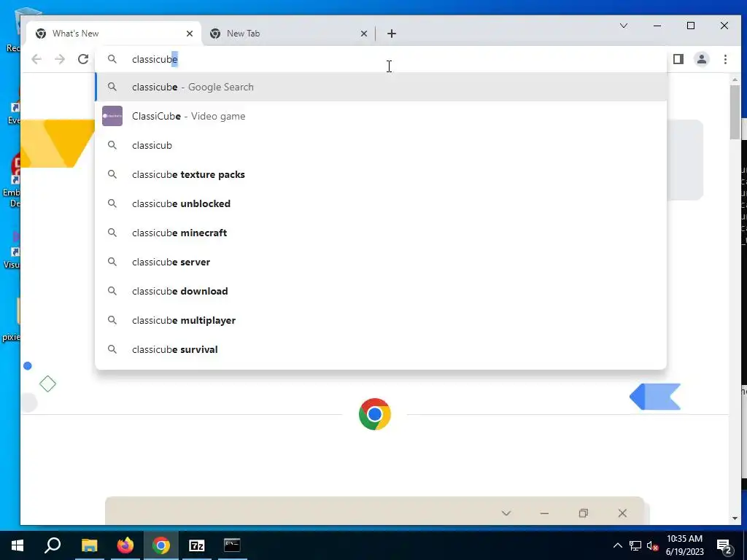This screenshot has height=560, width=747.
Task: Choose 'classicube server' suggestion
Action: pyautogui.click(x=381, y=262)
